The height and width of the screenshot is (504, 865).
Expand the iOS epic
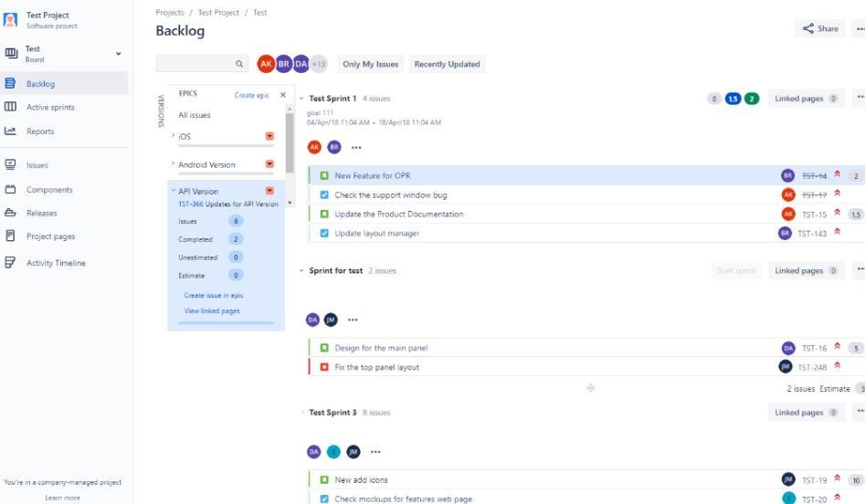pyautogui.click(x=173, y=136)
